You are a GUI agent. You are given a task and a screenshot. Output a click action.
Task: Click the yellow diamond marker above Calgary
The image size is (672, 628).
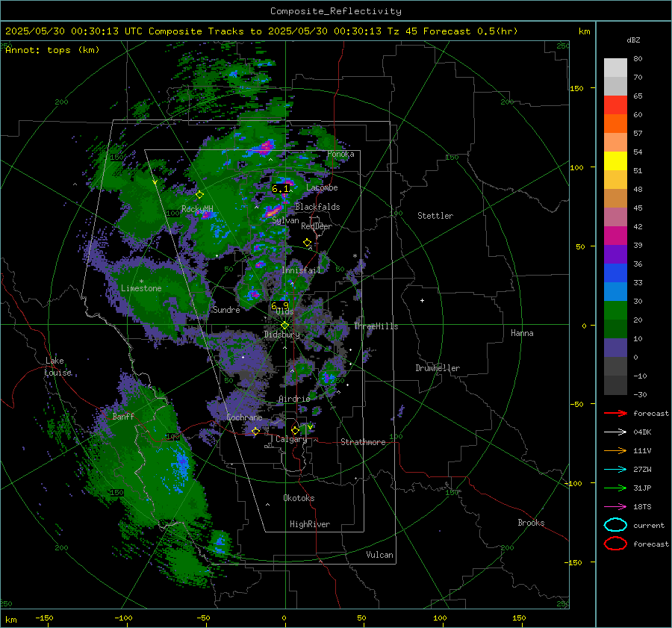pos(295,430)
